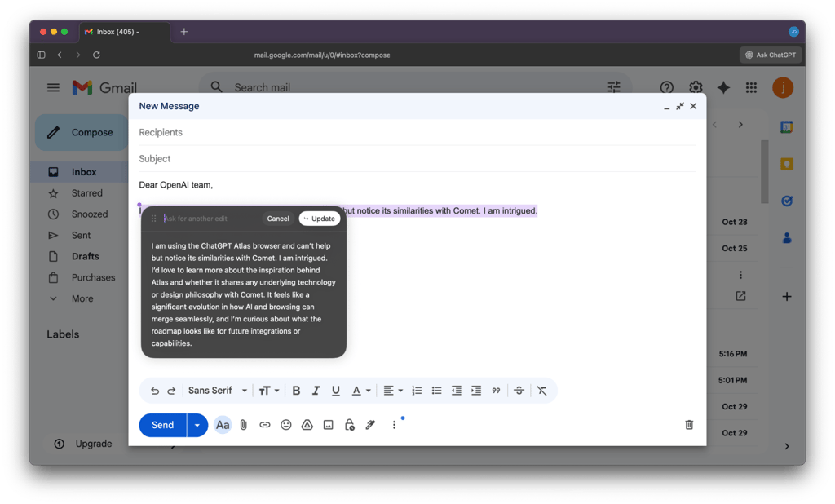The width and height of the screenshot is (835, 504).
Task: Click the Compose button
Action: click(x=82, y=132)
